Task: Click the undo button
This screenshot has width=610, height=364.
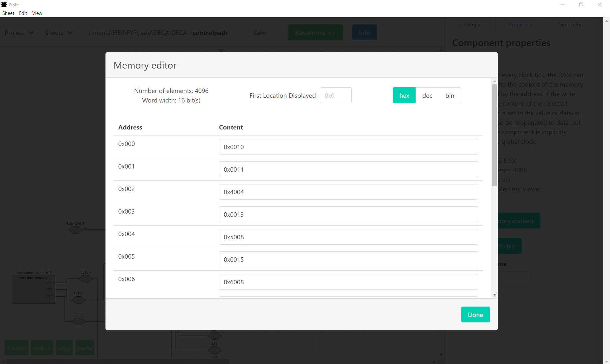Action: 17,348
